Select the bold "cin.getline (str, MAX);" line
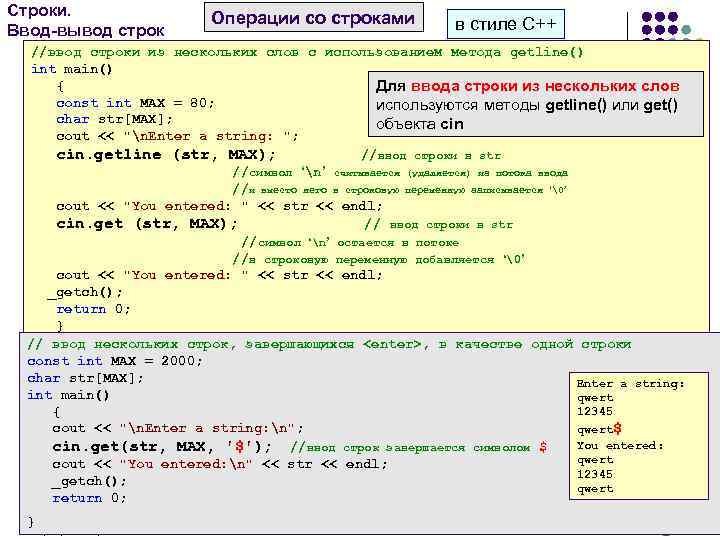Screen dimensions: 720x540 [x=165, y=154]
